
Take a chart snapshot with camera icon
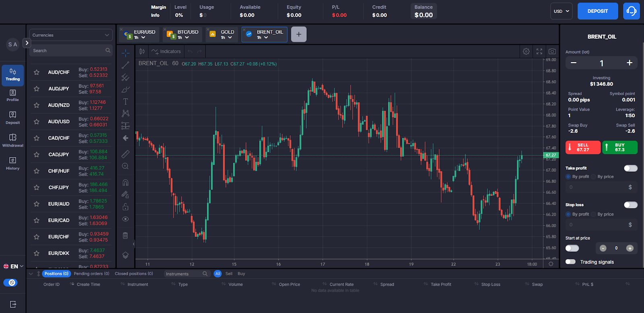coord(552,52)
